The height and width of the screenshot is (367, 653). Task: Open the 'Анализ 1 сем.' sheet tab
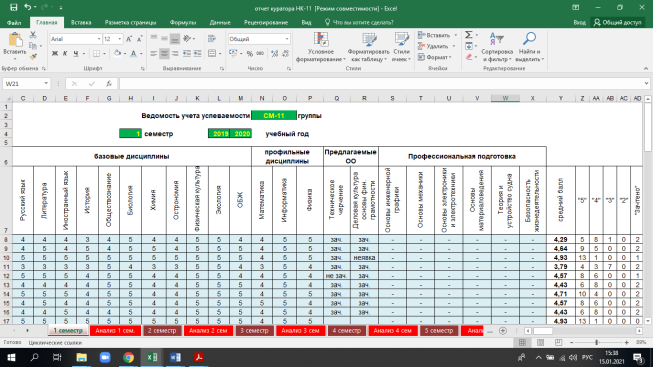[x=115, y=331]
